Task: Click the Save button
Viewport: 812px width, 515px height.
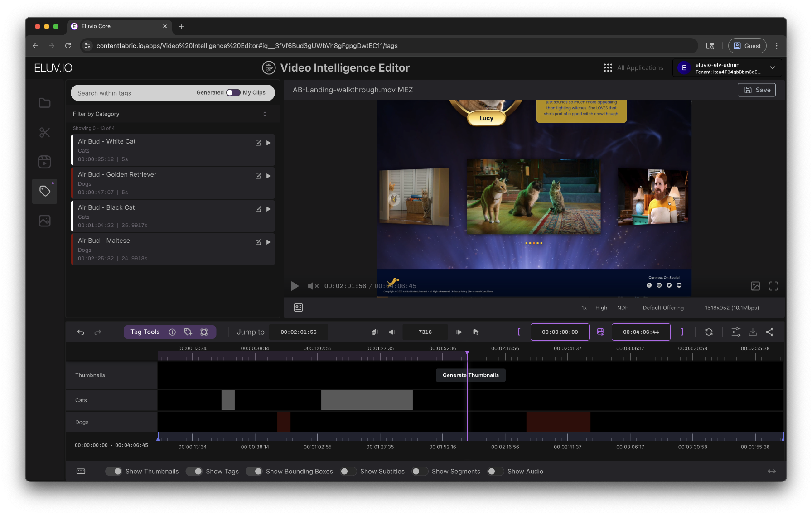Action: click(756, 90)
